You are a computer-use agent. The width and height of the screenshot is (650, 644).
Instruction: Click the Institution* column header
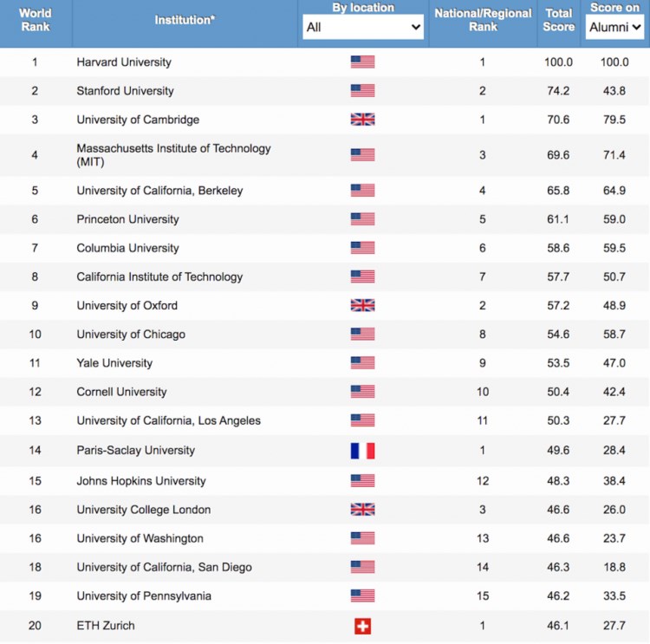tap(185, 20)
